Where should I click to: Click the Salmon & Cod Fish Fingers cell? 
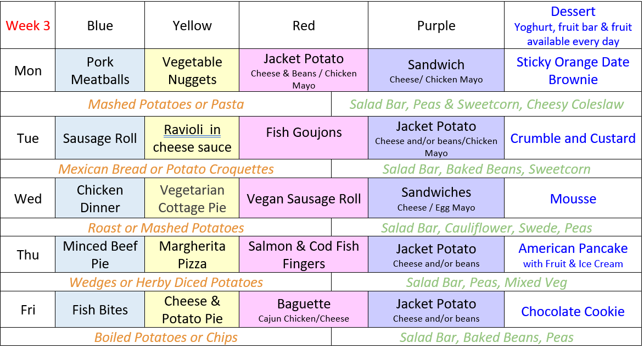(x=304, y=254)
